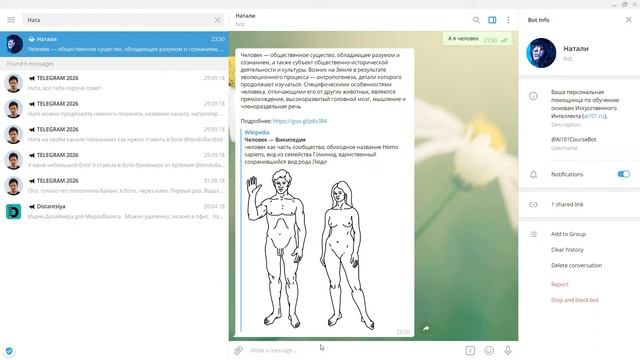Click the Report option
This screenshot has height=360, width=640.
point(560,284)
